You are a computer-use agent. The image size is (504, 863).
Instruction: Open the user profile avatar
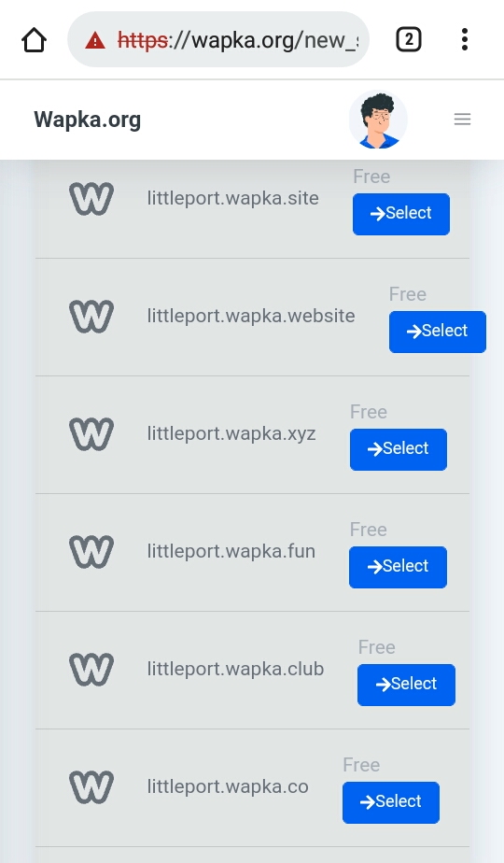(378, 120)
